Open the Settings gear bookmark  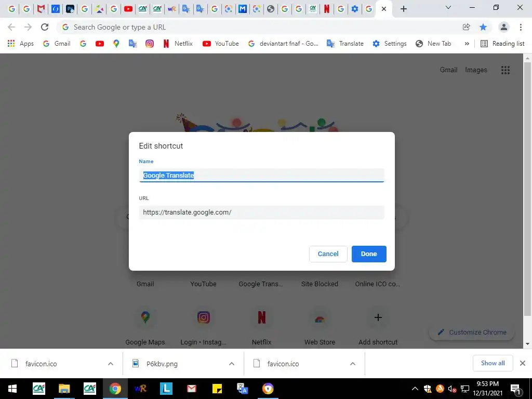390,44
